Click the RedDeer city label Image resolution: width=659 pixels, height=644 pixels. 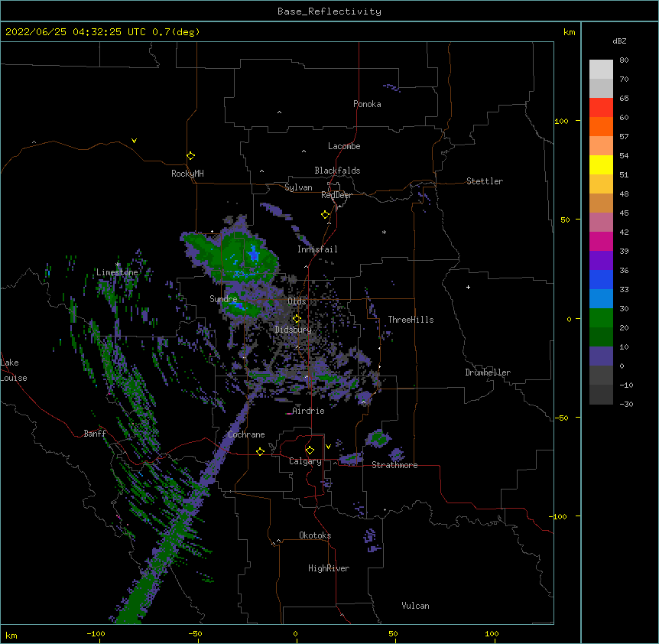(x=336, y=195)
